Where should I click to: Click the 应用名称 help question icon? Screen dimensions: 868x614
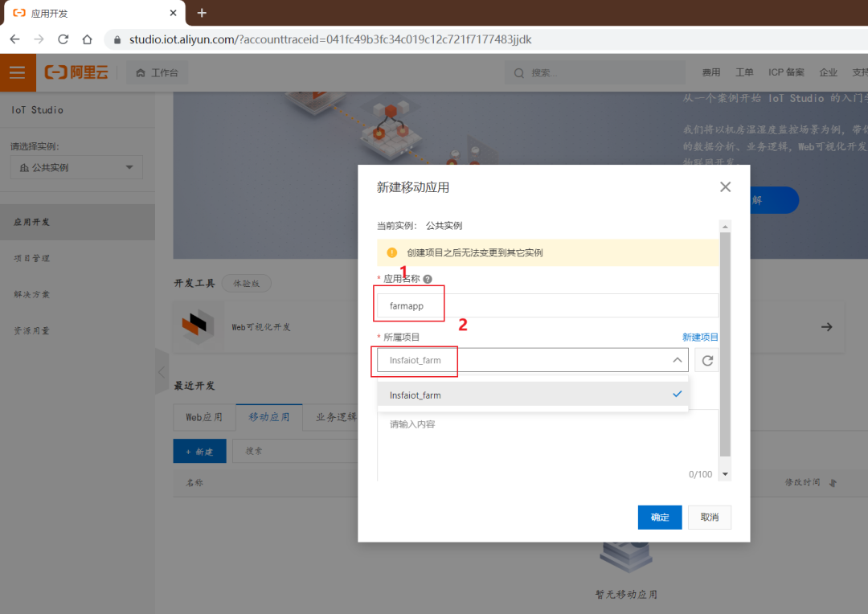[428, 279]
